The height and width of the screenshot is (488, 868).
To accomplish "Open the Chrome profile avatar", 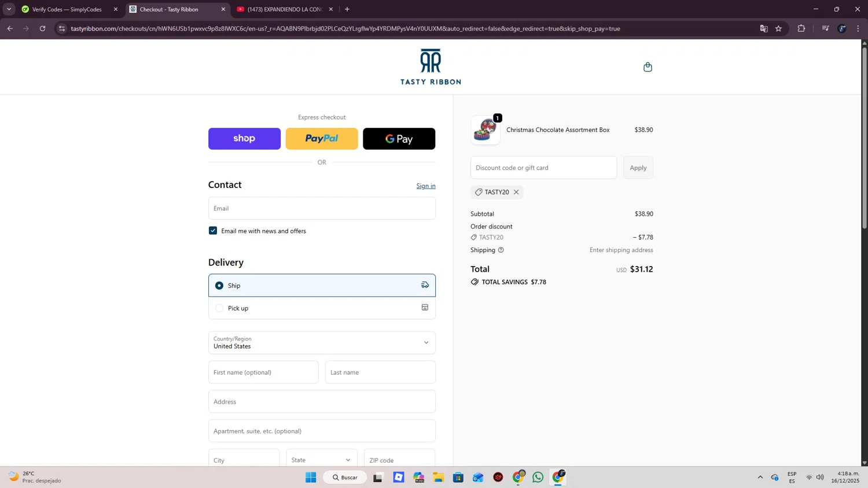I will pos(842,28).
